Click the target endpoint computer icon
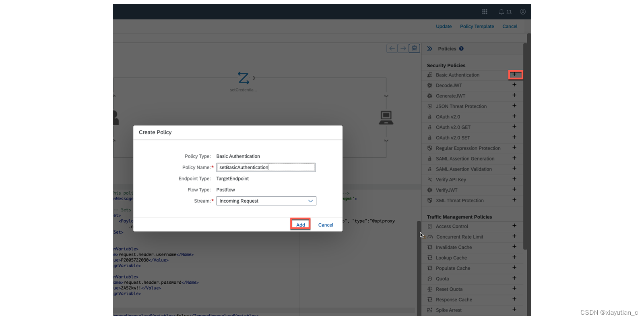Screen dimensions: 644x320 coord(386,118)
